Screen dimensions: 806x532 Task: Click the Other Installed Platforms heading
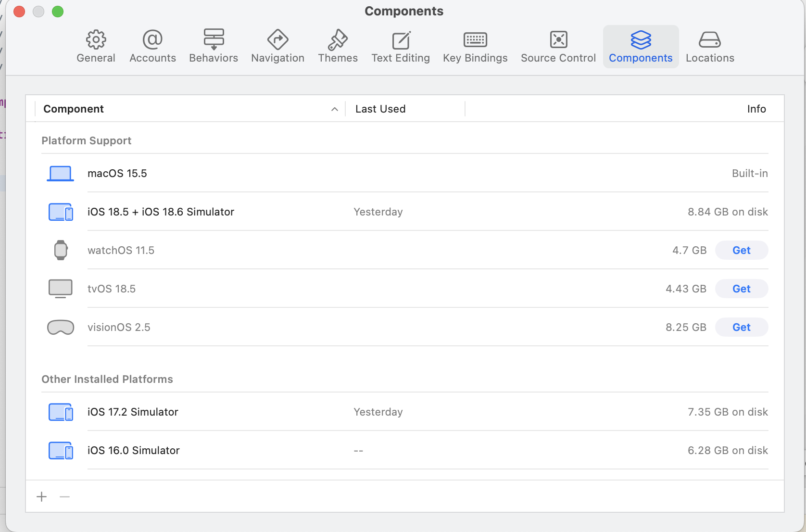point(107,379)
